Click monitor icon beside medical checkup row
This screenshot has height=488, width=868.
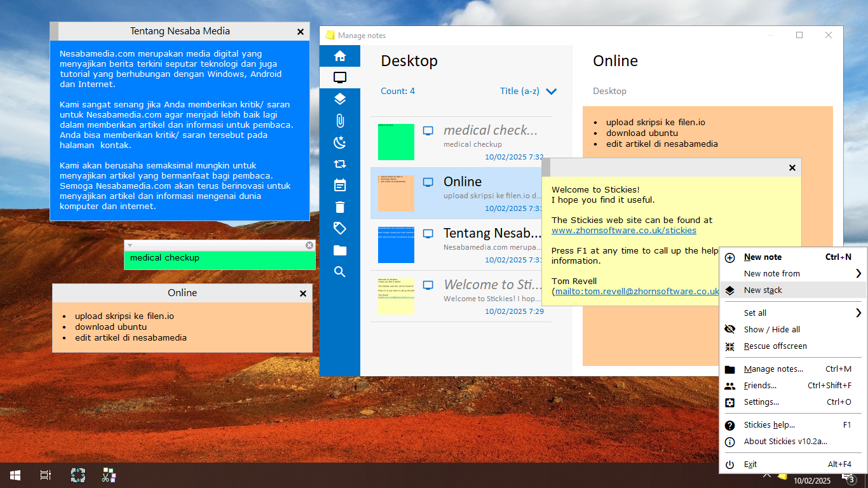pos(428,131)
